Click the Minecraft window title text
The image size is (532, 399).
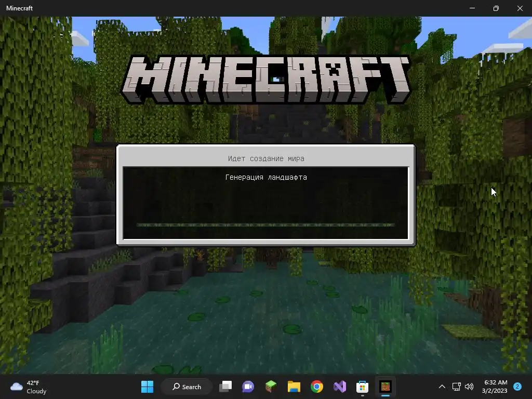pyautogui.click(x=19, y=8)
